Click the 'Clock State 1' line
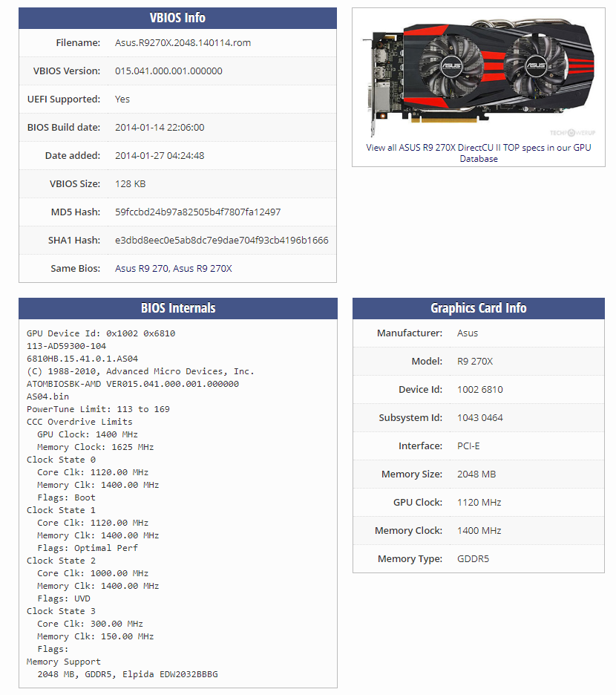 coord(61,510)
